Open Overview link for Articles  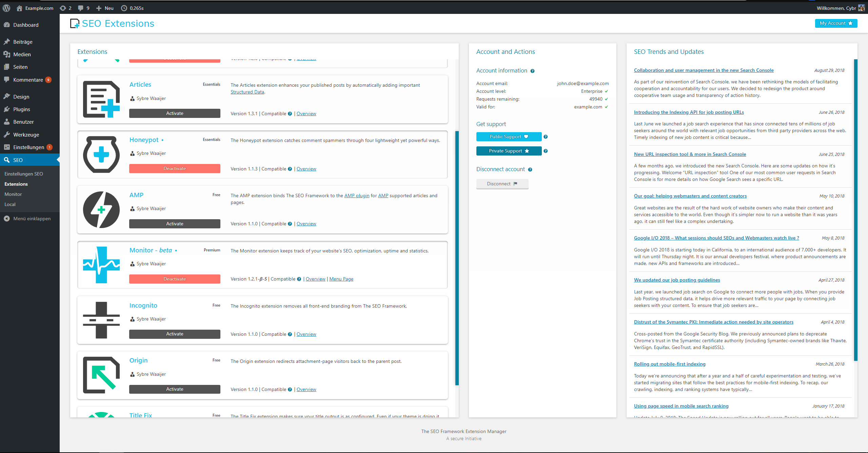click(306, 114)
